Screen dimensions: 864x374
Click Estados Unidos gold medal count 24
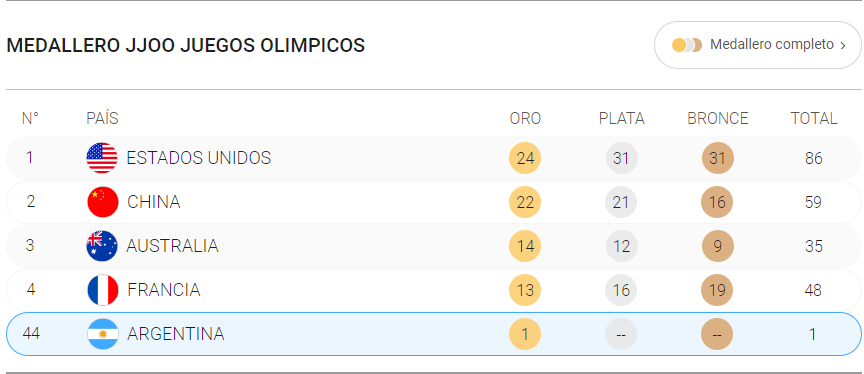(525, 158)
